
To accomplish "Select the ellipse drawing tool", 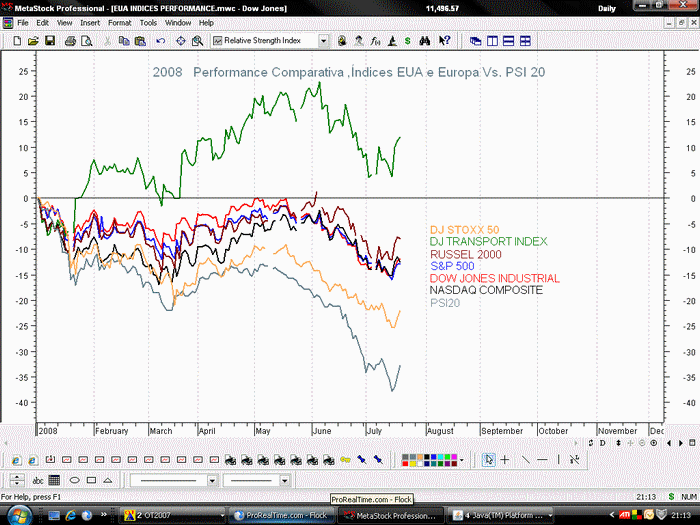I will pyautogui.click(x=75, y=481).
